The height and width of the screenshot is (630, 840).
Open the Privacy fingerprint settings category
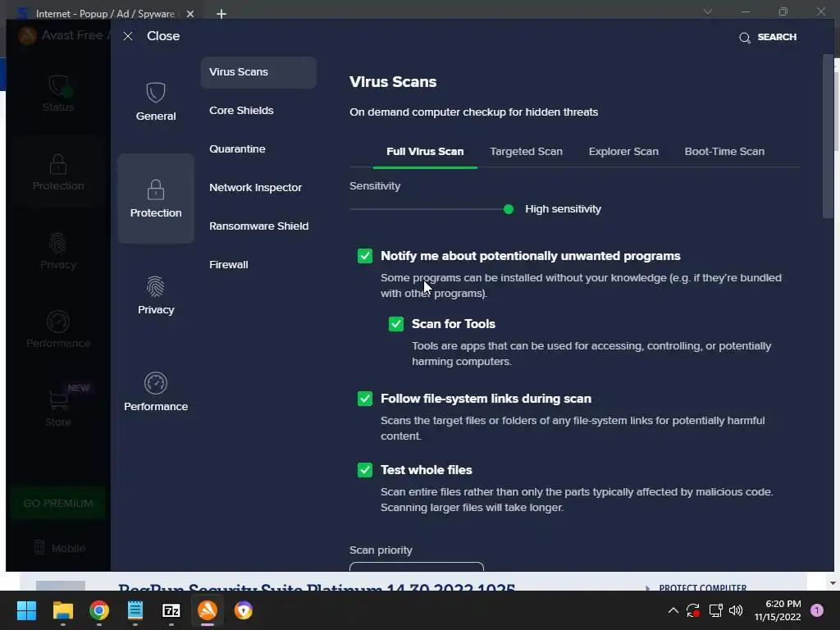pos(155,286)
